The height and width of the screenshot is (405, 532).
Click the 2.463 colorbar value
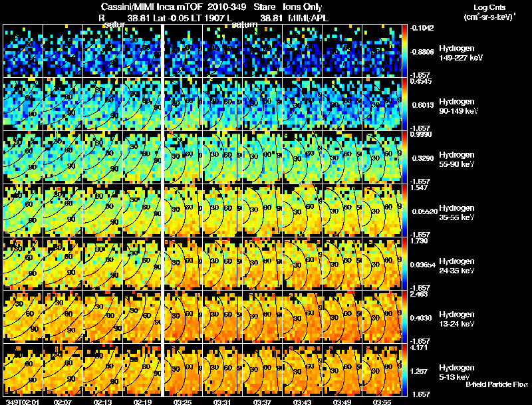(420, 294)
